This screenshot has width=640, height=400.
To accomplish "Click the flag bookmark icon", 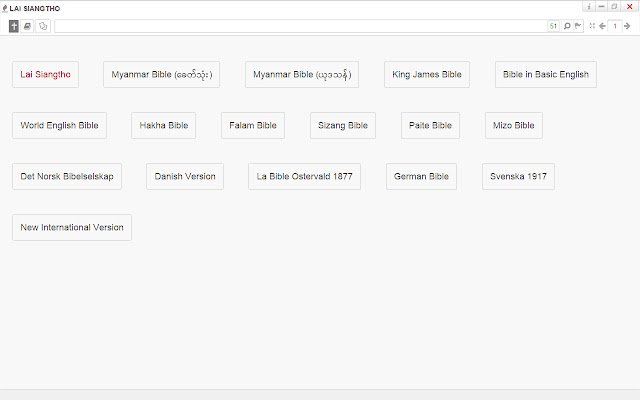I will [x=578, y=26].
